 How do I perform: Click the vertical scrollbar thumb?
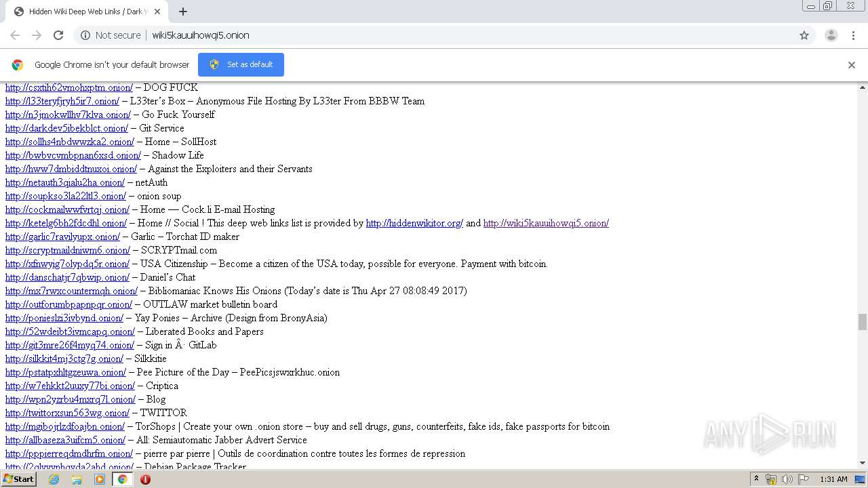pyautogui.click(x=863, y=322)
